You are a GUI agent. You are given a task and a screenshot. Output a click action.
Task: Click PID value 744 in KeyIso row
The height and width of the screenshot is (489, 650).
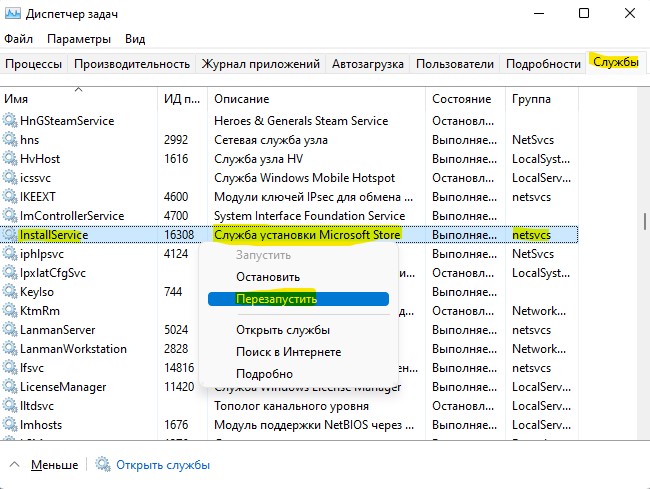[x=173, y=292]
